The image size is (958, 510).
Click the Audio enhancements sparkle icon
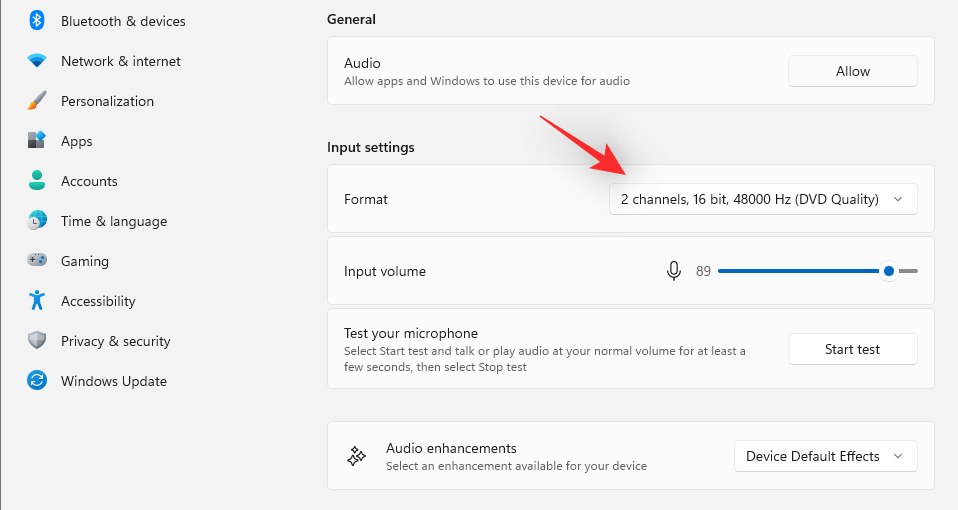pos(357,456)
